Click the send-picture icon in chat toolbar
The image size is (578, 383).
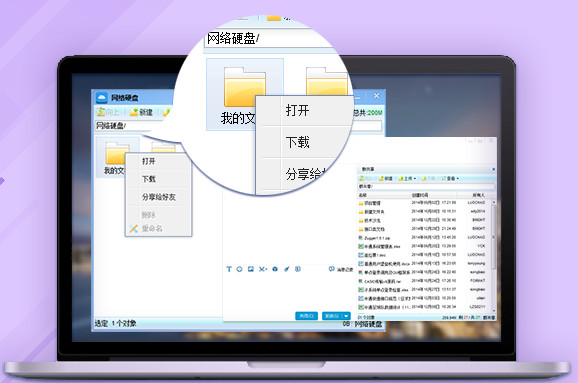tap(251, 269)
